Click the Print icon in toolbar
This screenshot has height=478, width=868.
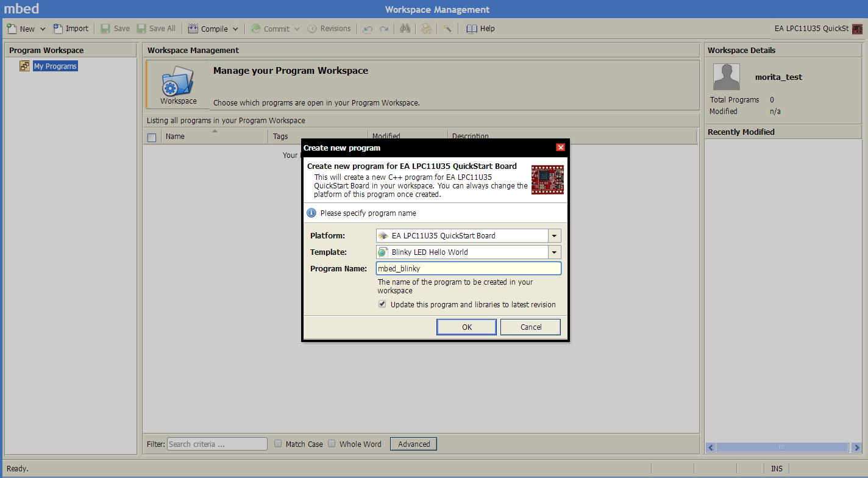[427, 29]
